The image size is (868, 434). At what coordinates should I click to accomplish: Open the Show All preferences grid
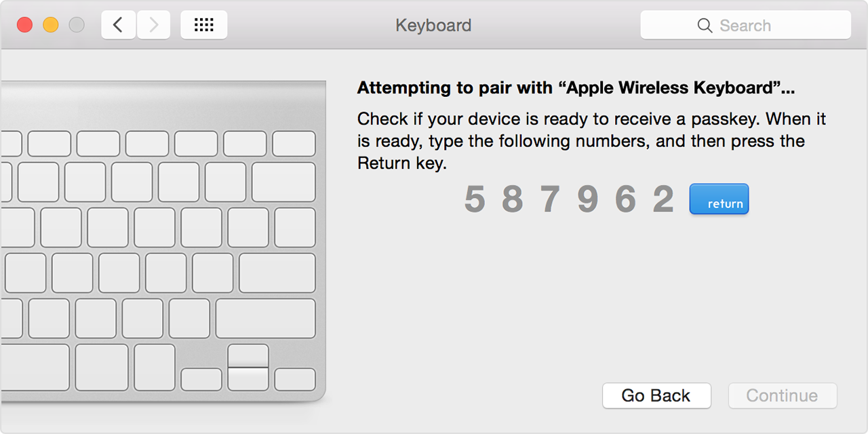click(204, 25)
